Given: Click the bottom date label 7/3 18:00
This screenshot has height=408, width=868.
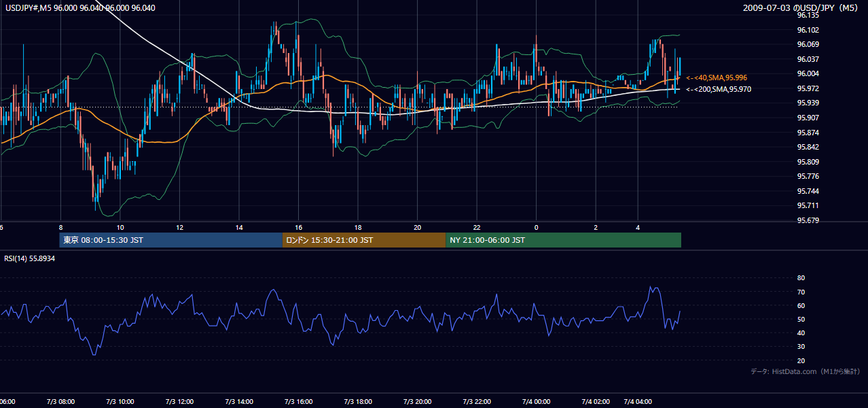Looking at the screenshot, I should [357, 402].
